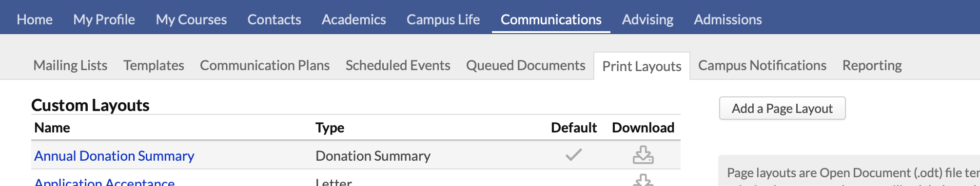Download the Annual Donation Summary layout
The height and width of the screenshot is (186, 980).
coord(643,155)
